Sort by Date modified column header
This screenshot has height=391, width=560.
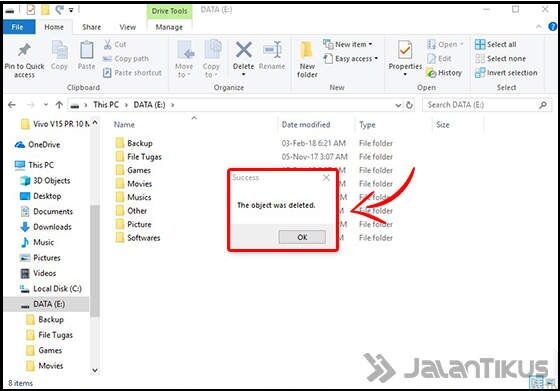click(x=306, y=125)
